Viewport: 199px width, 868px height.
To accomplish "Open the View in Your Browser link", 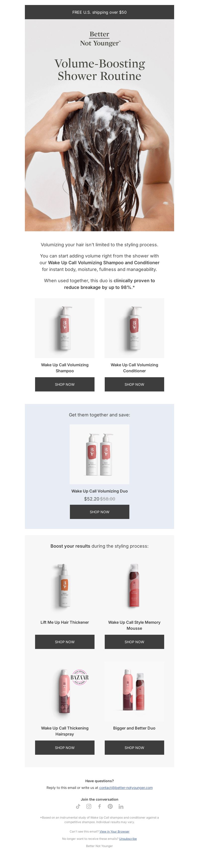I will coord(114,832).
